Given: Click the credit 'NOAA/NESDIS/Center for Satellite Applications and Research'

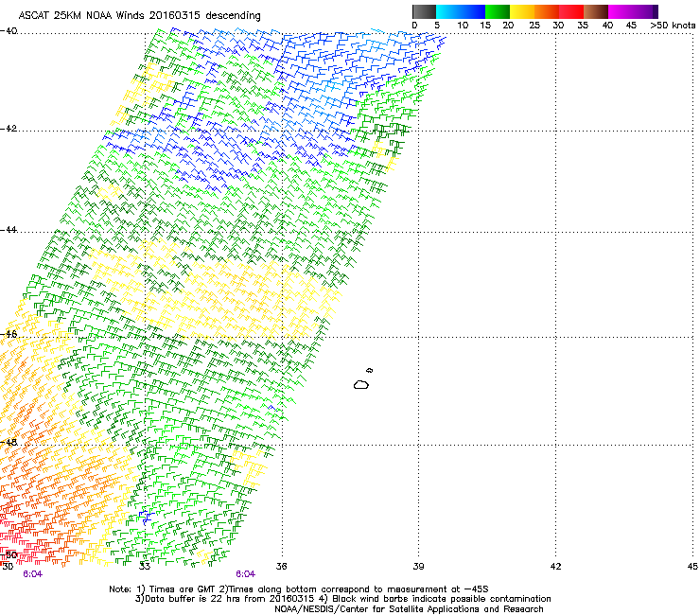Looking at the screenshot, I should pyautogui.click(x=409, y=609).
